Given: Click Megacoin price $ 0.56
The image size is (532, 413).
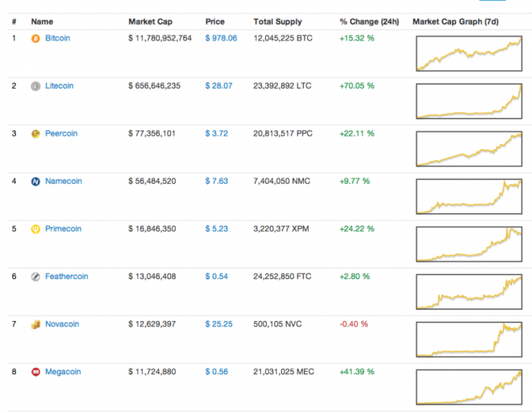Looking at the screenshot, I should pyautogui.click(x=217, y=372).
